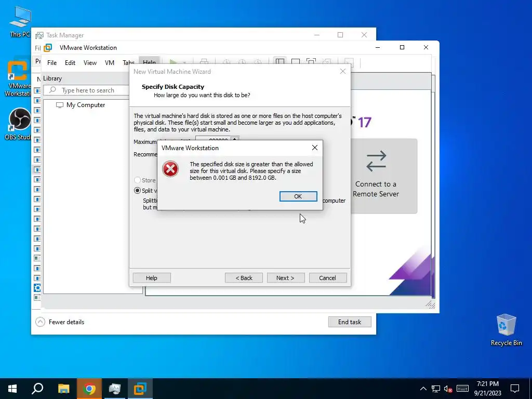
Task: Minimize the Task Manager window
Action: tap(316, 35)
